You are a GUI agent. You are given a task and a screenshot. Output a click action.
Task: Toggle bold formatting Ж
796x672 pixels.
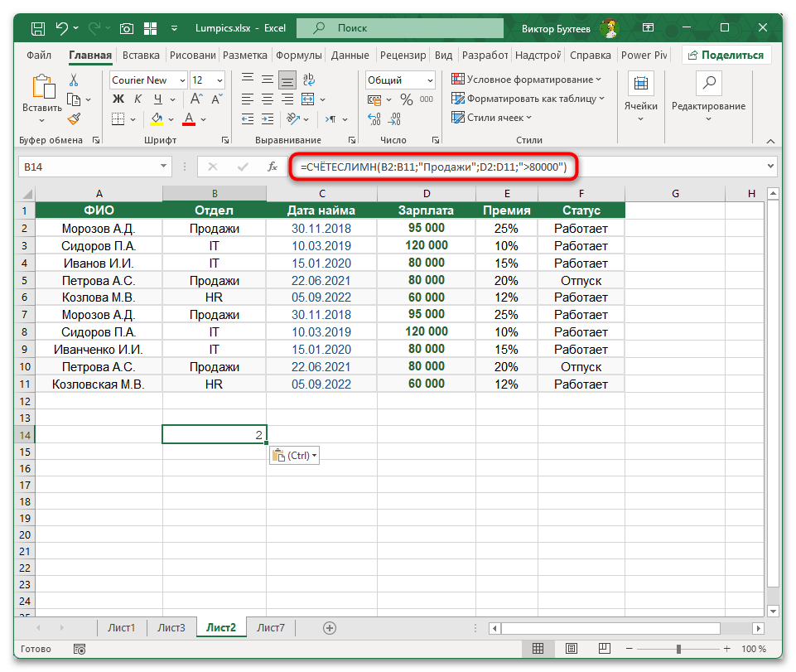(x=118, y=99)
